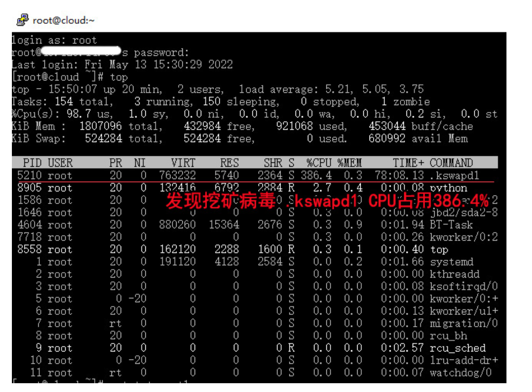This screenshot has height=392, width=532.
Task: Click the Last login timestamp line
Action: tap(122, 65)
